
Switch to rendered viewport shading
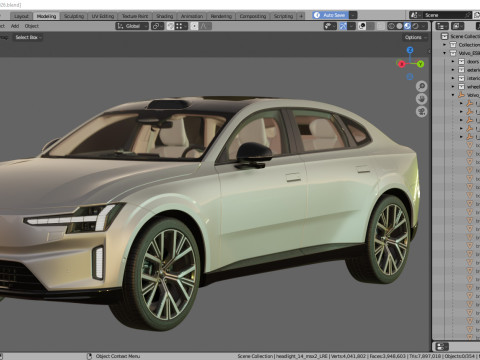(x=415, y=26)
